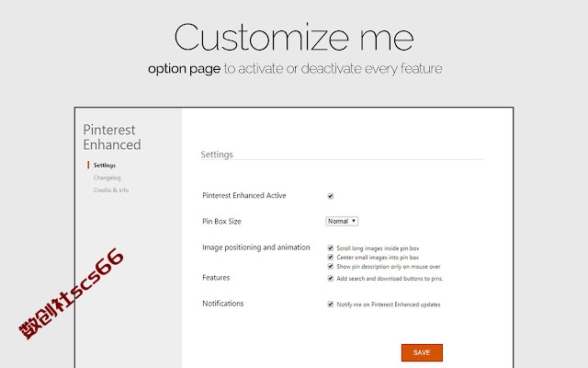Screen dimensions: 588x368
Task: Disable Notify me on Pinterest Enhanced updates
Action: pos(331,305)
